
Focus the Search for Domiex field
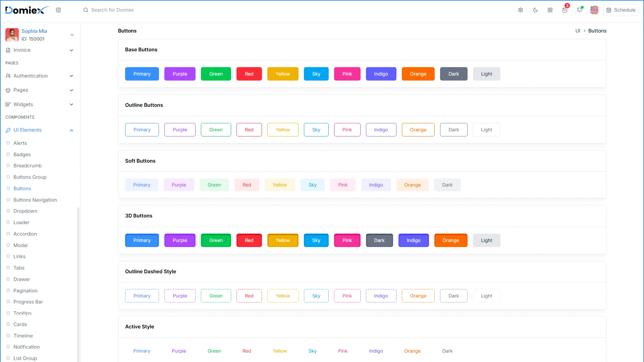coord(112,10)
